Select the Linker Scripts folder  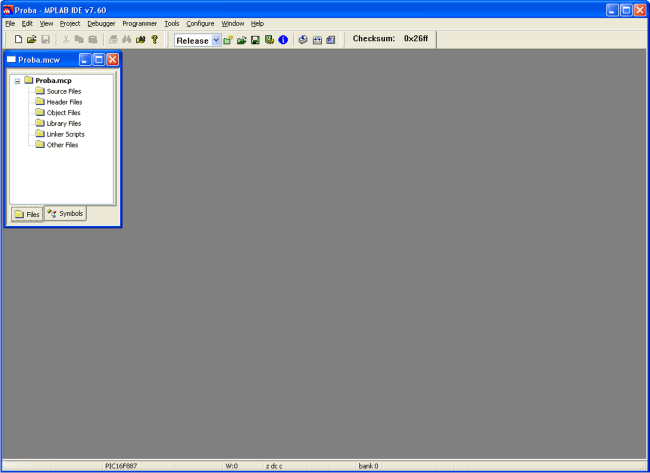click(65, 134)
